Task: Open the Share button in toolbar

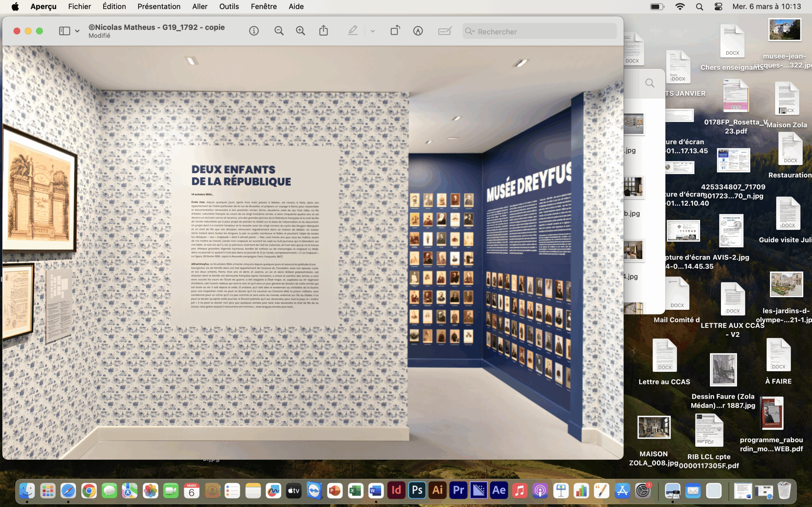Action: point(324,30)
